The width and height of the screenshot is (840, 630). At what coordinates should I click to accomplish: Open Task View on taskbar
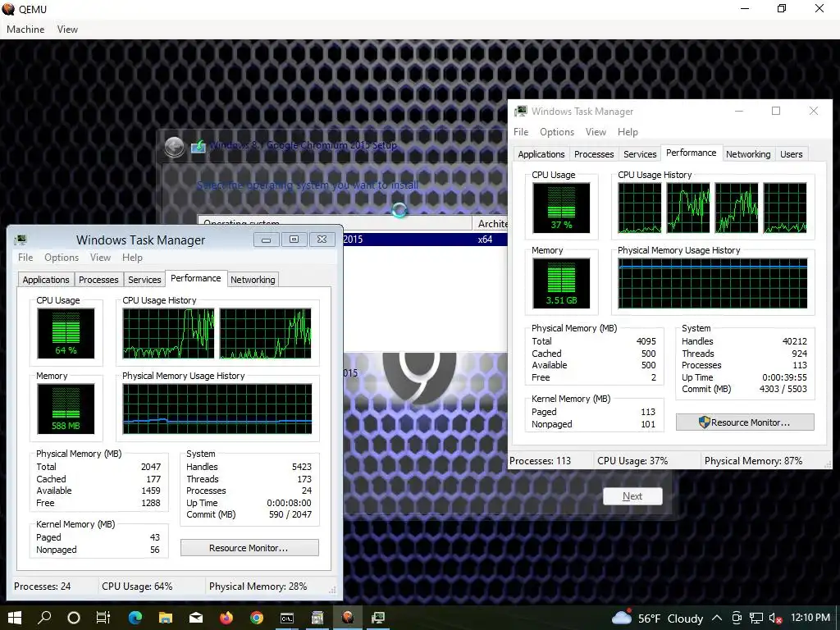[103, 618]
